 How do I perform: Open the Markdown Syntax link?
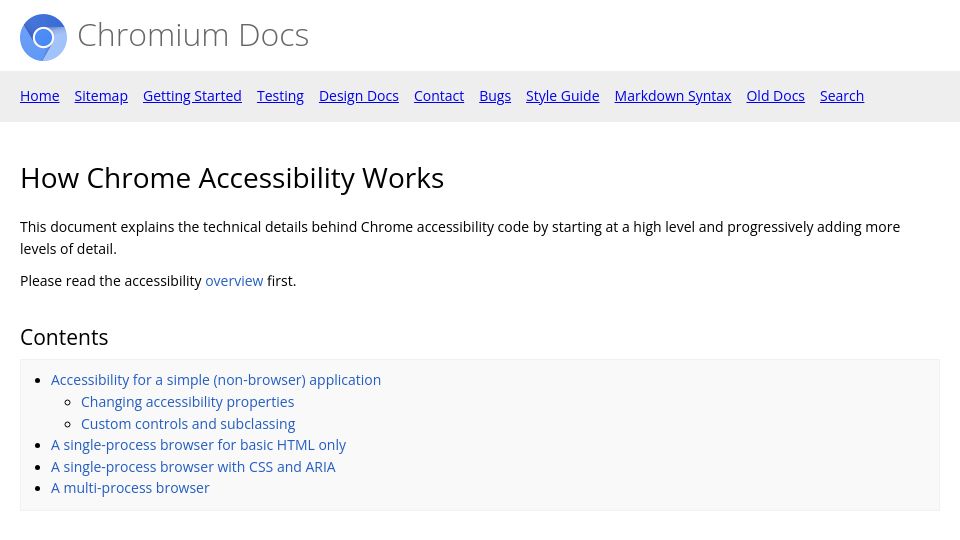673,96
